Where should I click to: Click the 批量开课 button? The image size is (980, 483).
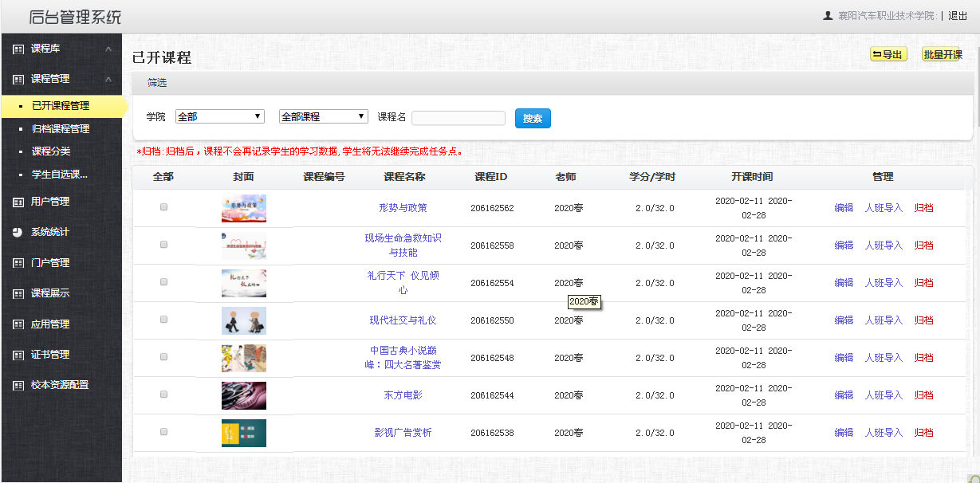(x=942, y=54)
